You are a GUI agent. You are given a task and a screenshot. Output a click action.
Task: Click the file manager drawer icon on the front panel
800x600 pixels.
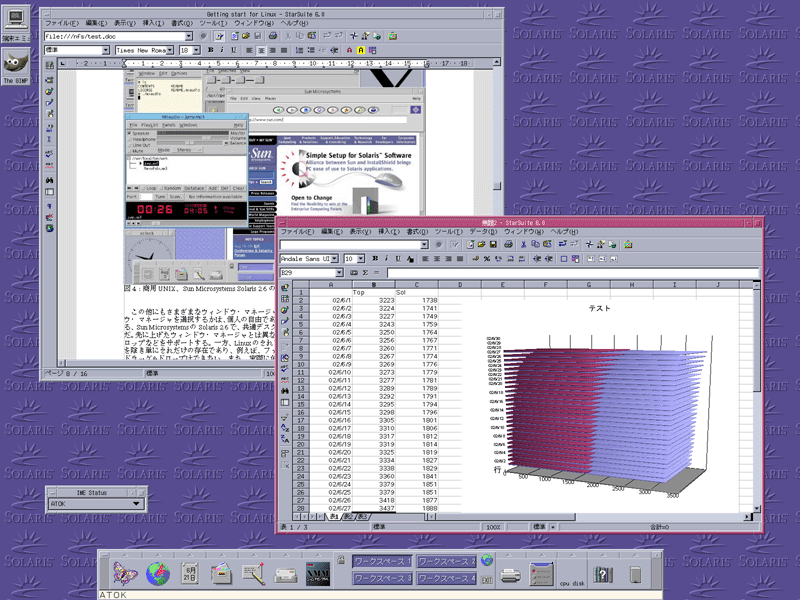click(x=222, y=573)
